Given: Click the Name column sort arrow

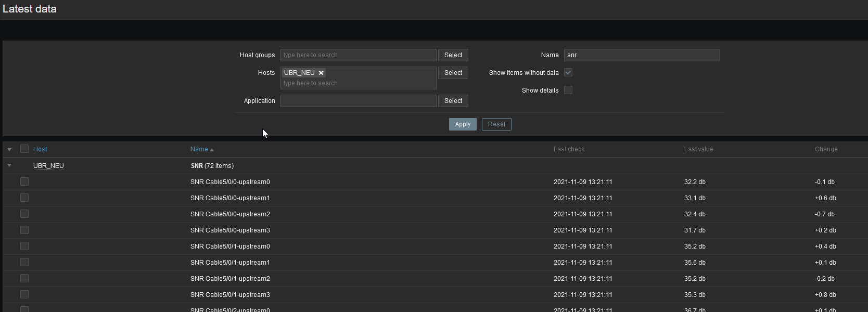Looking at the screenshot, I should (212, 150).
